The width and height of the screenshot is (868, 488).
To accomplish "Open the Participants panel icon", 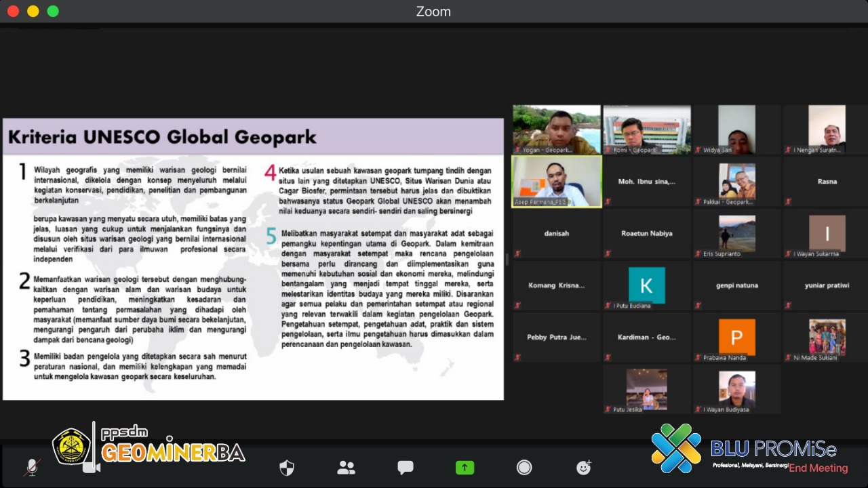I will [347, 468].
